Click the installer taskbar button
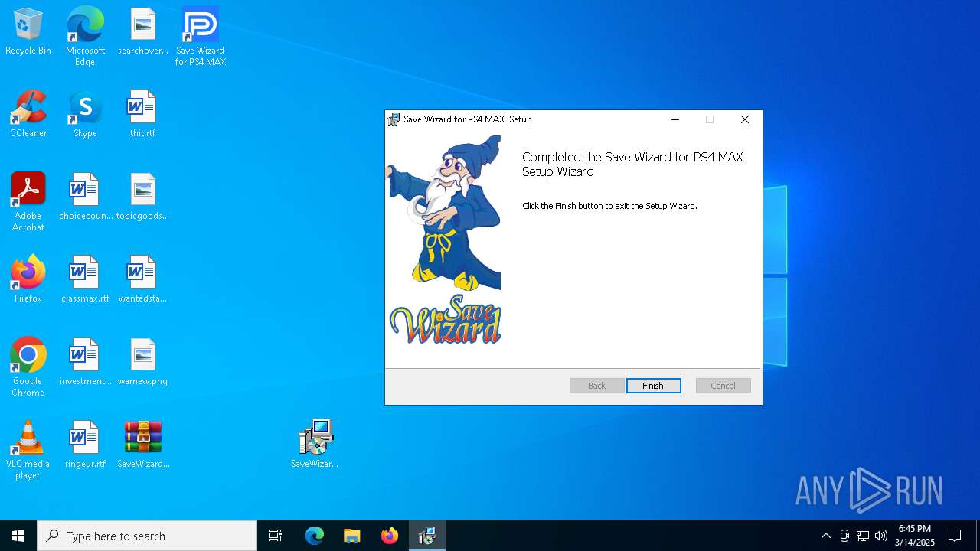Screen dimensions: 980x551 (427, 536)
